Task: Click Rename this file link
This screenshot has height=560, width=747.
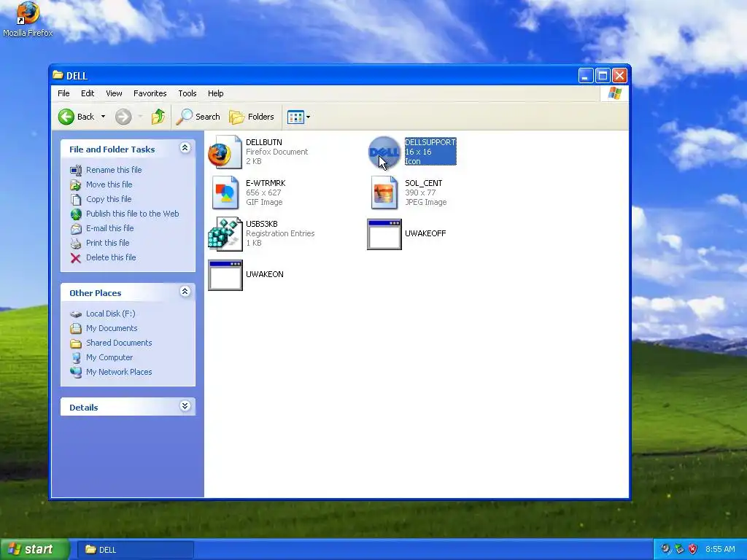Action: [114, 170]
